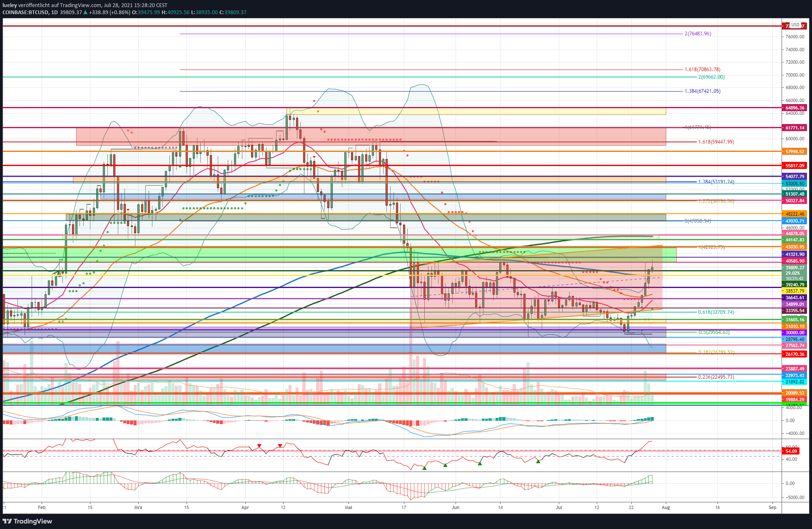
Task: Select the 0.382(26399.52) retracement label
Action: pyautogui.click(x=716, y=353)
